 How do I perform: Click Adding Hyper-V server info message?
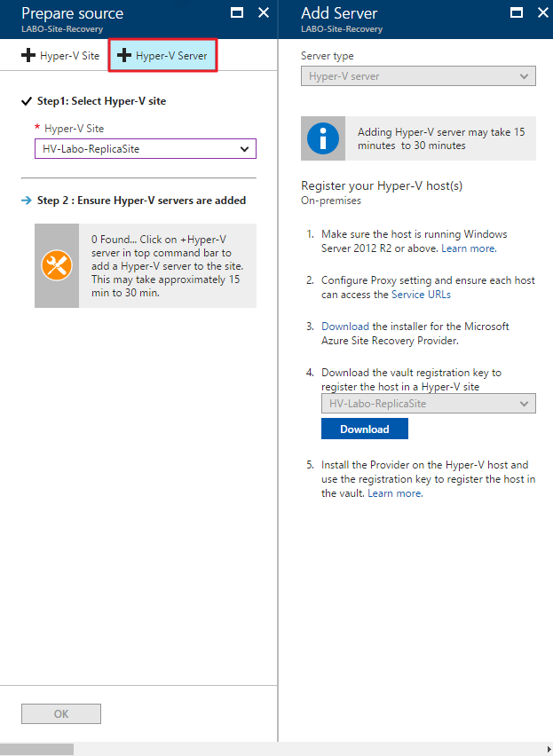click(441, 138)
